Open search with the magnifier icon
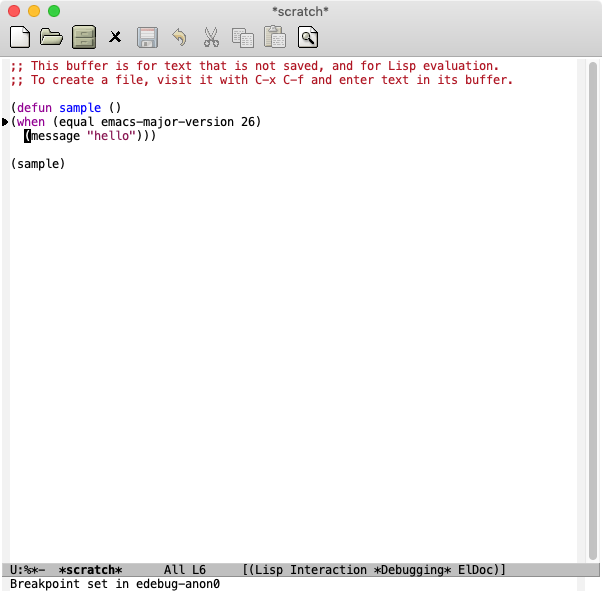The height and width of the screenshot is (593, 602). coord(308,38)
